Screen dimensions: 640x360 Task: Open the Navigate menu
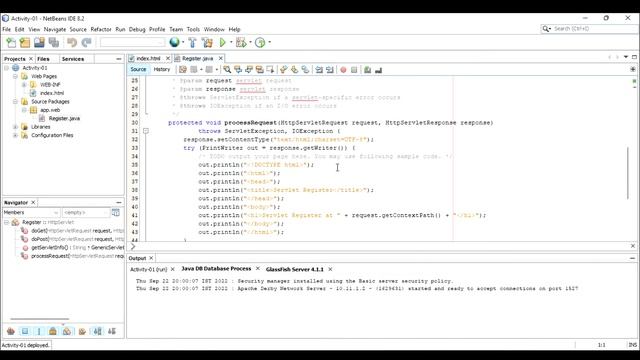tap(55, 29)
